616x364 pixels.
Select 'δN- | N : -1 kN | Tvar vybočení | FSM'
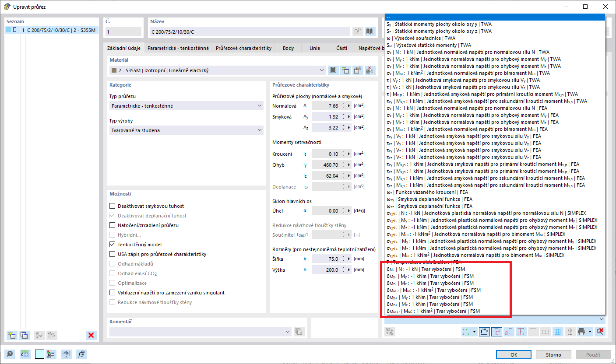pyautogui.click(x=495, y=269)
